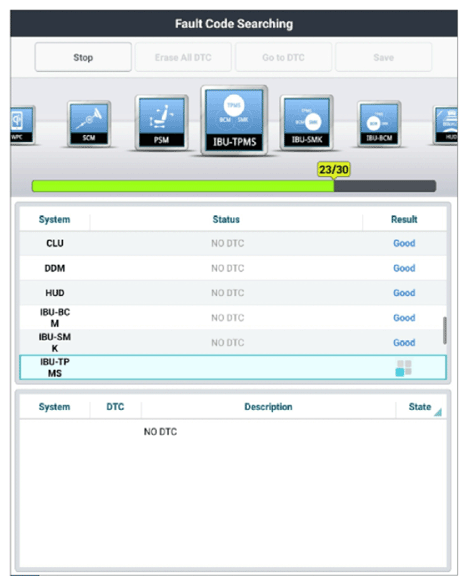468x585 pixels.
Task: Click the system list scrollbar thumb
Action: coord(444,331)
